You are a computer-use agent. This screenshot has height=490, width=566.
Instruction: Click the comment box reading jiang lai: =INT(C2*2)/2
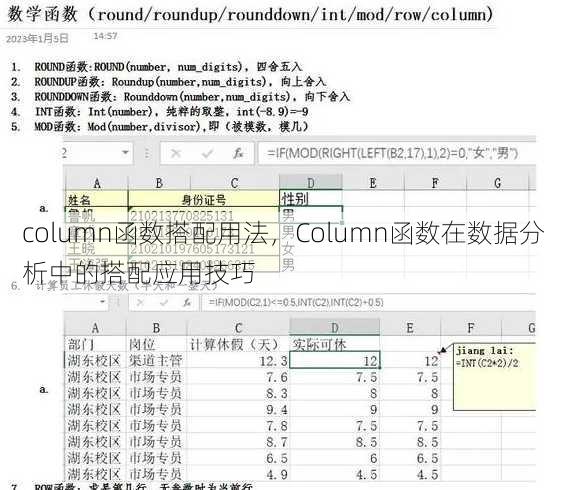(x=495, y=377)
